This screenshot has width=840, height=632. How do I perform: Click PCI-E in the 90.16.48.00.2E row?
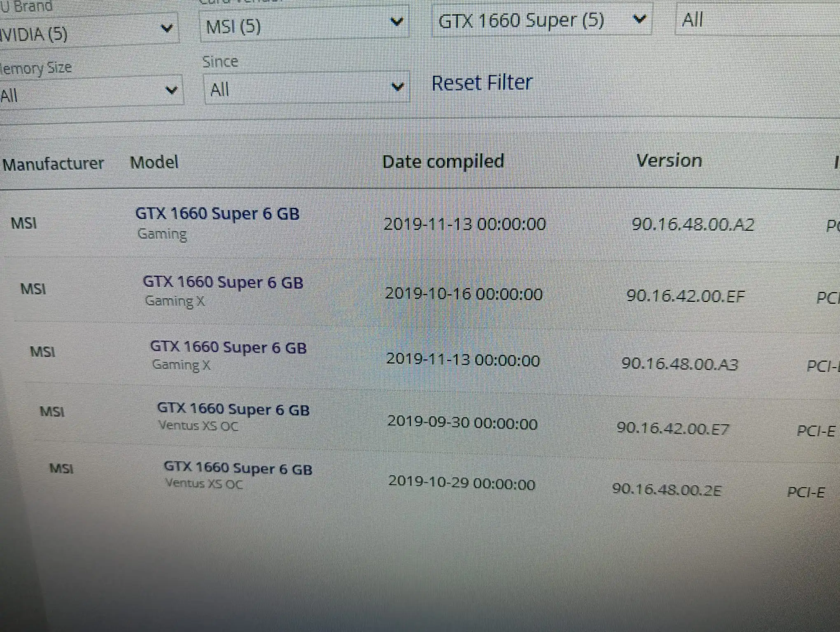[806, 492]
